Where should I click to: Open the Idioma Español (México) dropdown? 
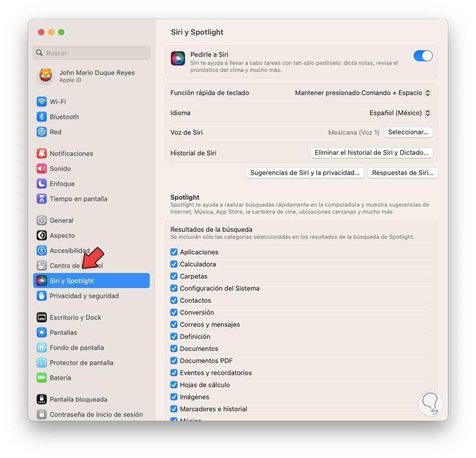[x=400, y=113]
